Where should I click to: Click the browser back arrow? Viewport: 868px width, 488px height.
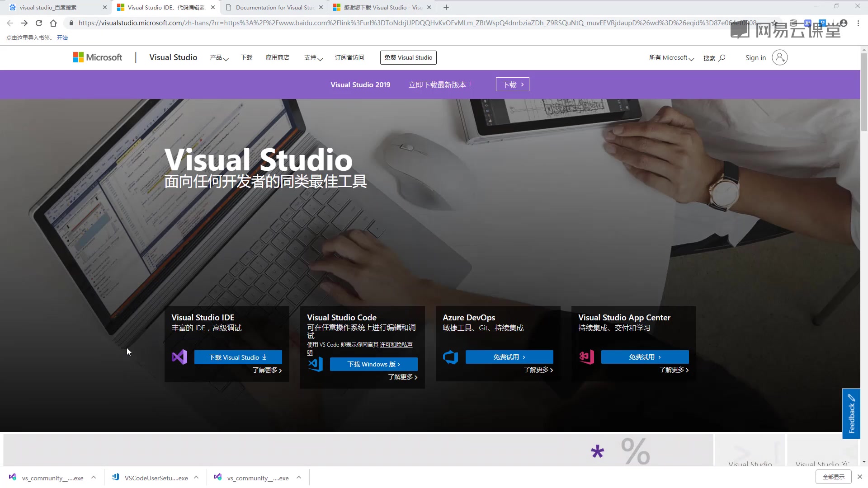click(x=10, y=23)
